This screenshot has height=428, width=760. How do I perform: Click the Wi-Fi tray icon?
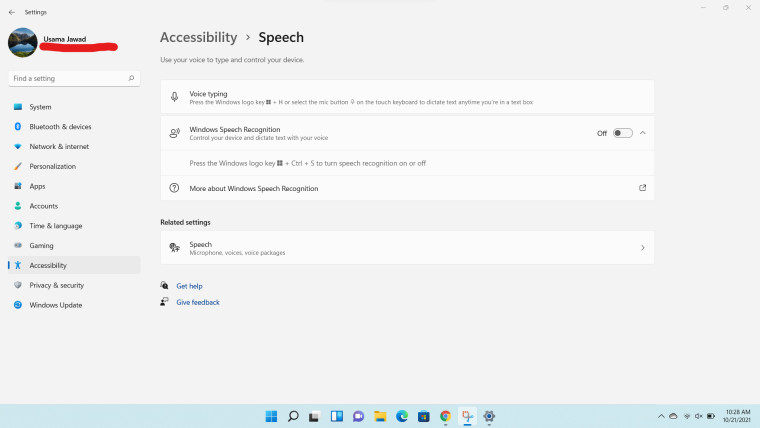pyautogui.click(x=687, y=416)
